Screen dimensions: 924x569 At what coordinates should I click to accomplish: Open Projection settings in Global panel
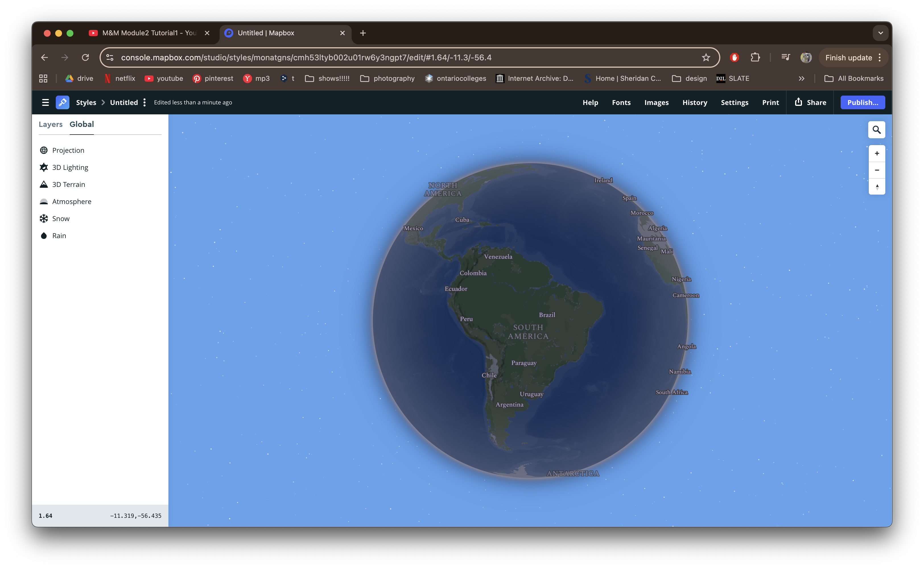68,150
